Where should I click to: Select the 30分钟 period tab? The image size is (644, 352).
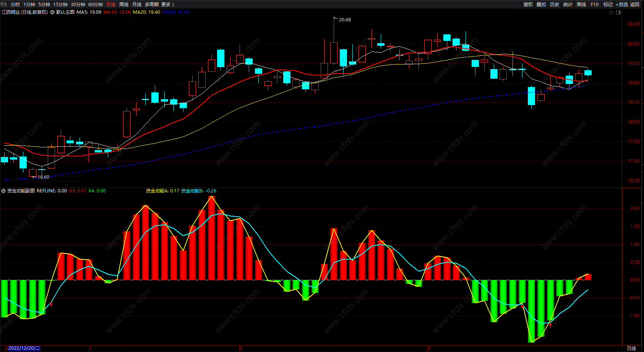[78, 5]
